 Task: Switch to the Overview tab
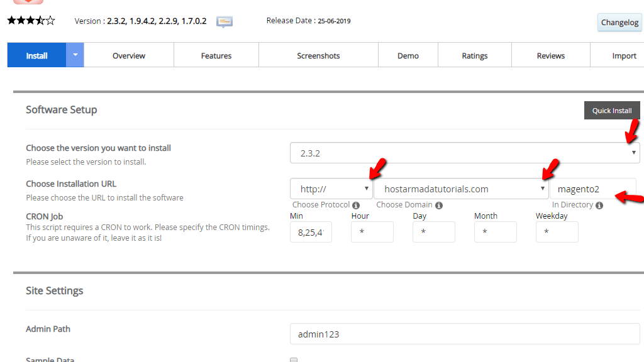[129, 56]
